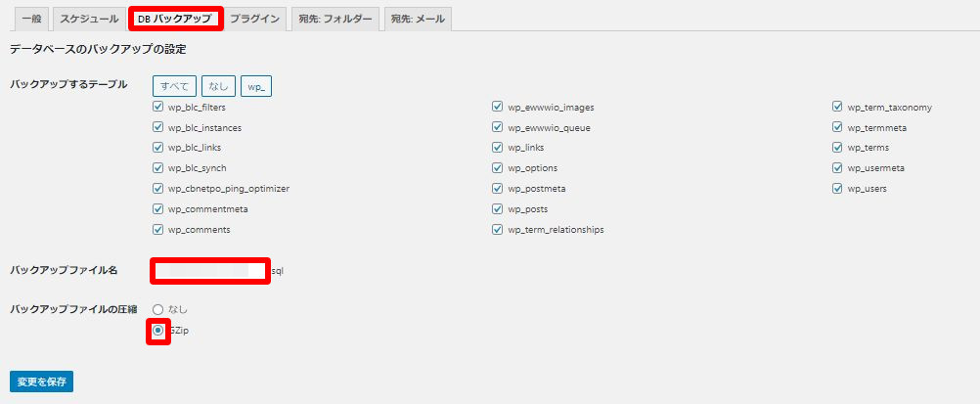Uncheck the wp_term_taxonomy checkbox
980x404 pixels.
(838, 107)
